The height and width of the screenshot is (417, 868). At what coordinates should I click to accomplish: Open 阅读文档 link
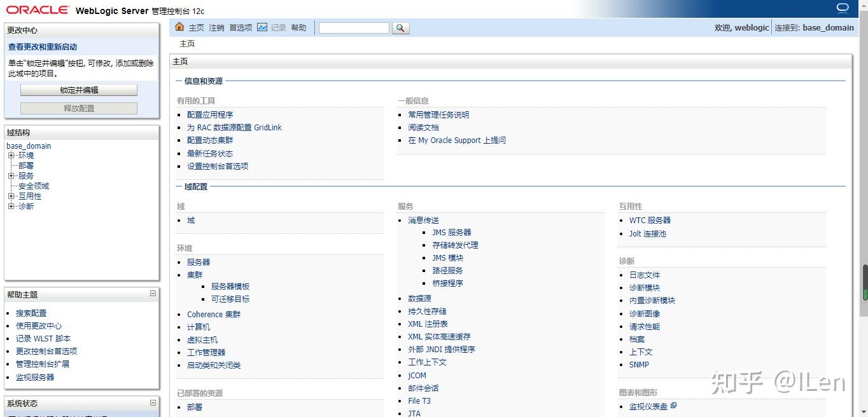[x=423, y=127]
